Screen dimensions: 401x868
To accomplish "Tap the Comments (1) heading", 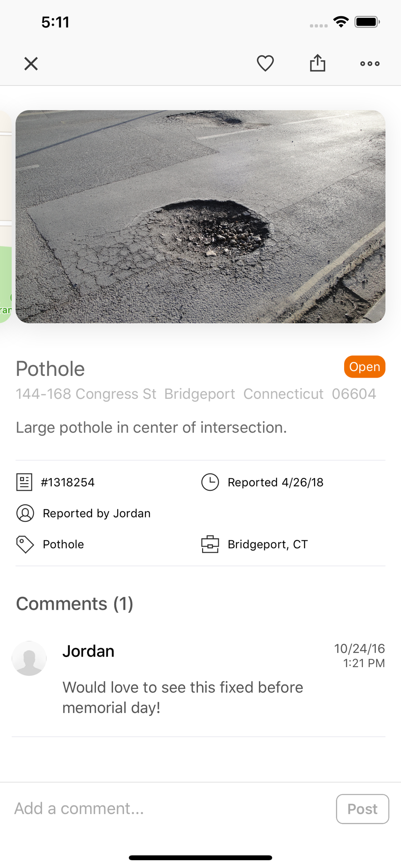I will point(75,604).
